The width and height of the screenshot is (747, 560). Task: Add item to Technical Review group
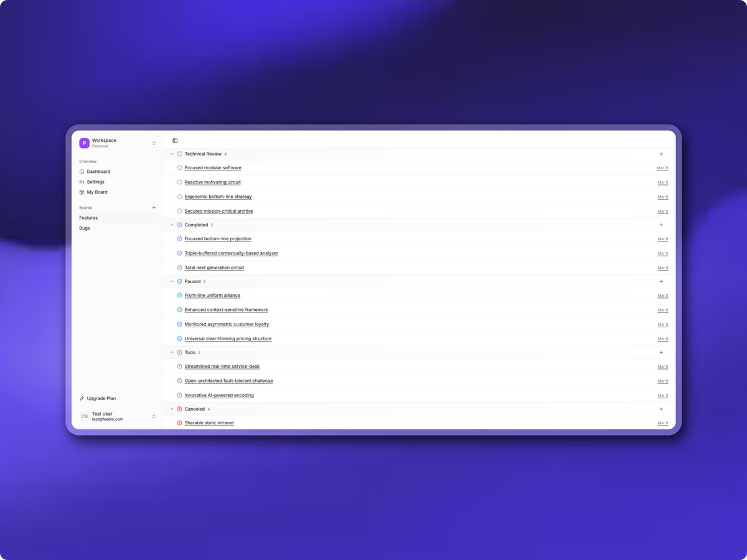(661, 154)
